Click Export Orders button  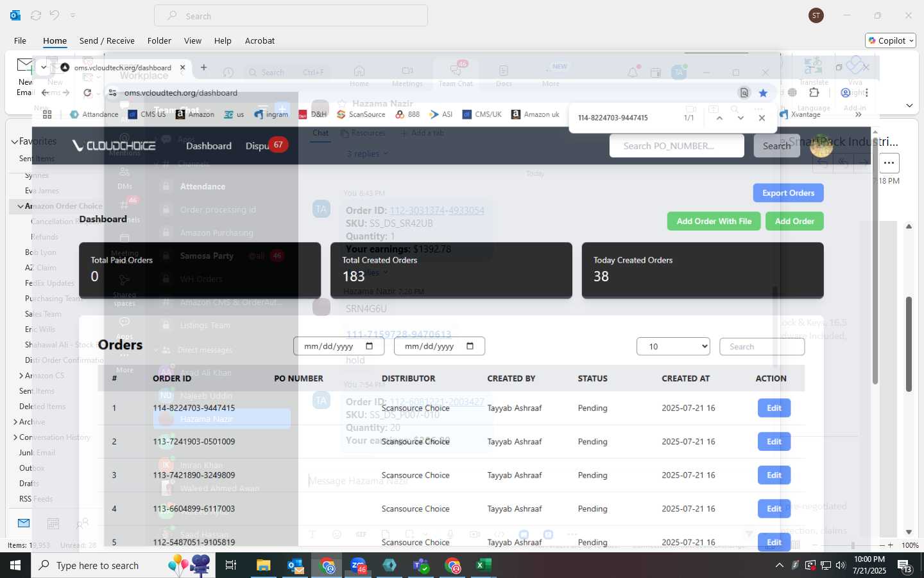coord(788,193)
